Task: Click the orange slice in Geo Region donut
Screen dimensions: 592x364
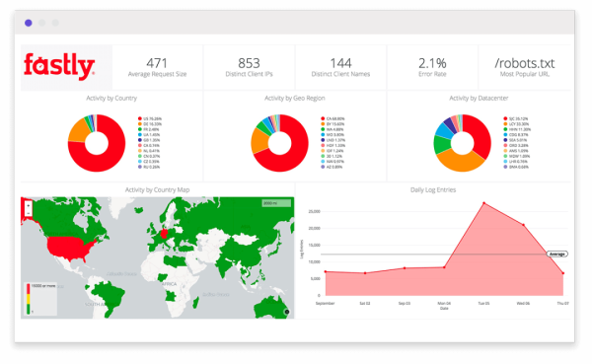Action: click(259, 140)
